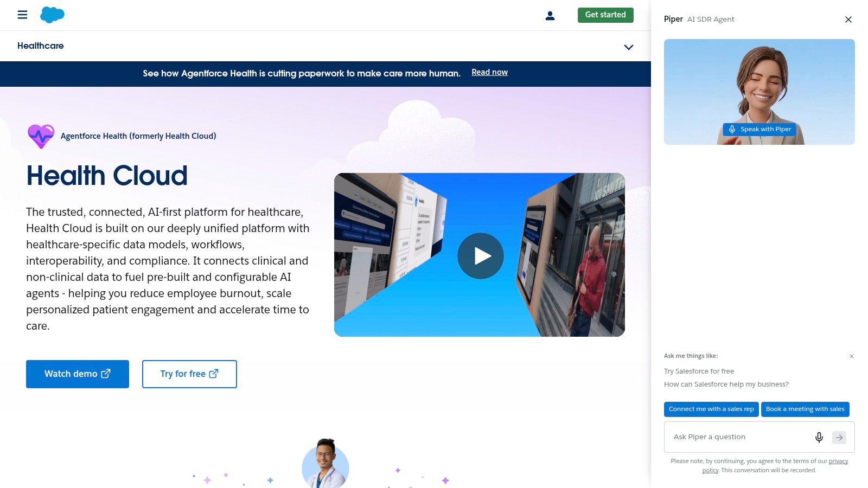Image resolution: width=868 pixels, height=488 pixels.
Task: Expand the Healthcare navigation chevron
Action: coord(629,47)
